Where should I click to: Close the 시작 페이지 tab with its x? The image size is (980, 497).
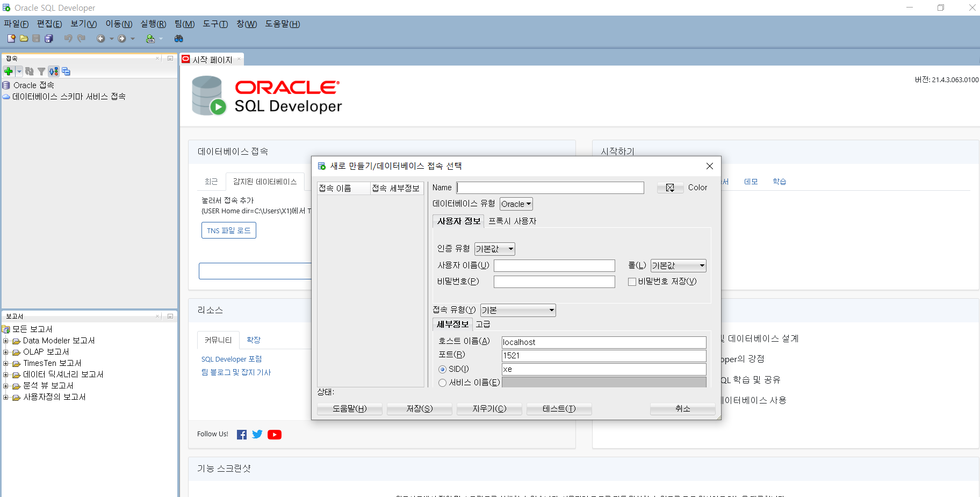point(239,60)
